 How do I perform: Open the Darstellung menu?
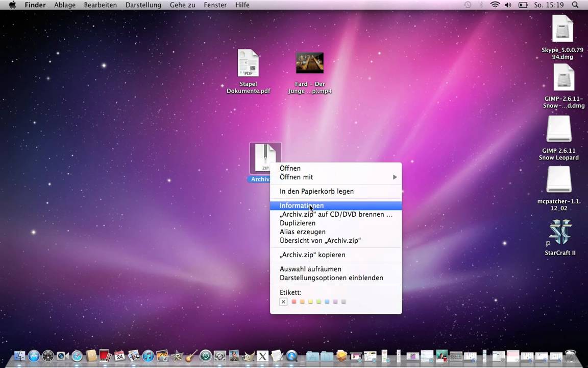[x=143, y=5]
